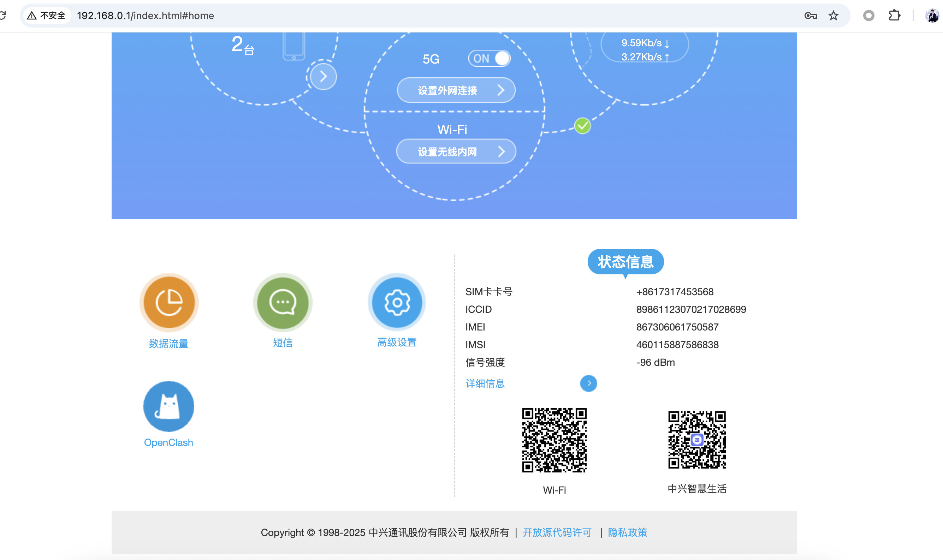Open the 开放源代码许可 link
Viewport: 943px width, 560px height.
[x=557, y=532]
